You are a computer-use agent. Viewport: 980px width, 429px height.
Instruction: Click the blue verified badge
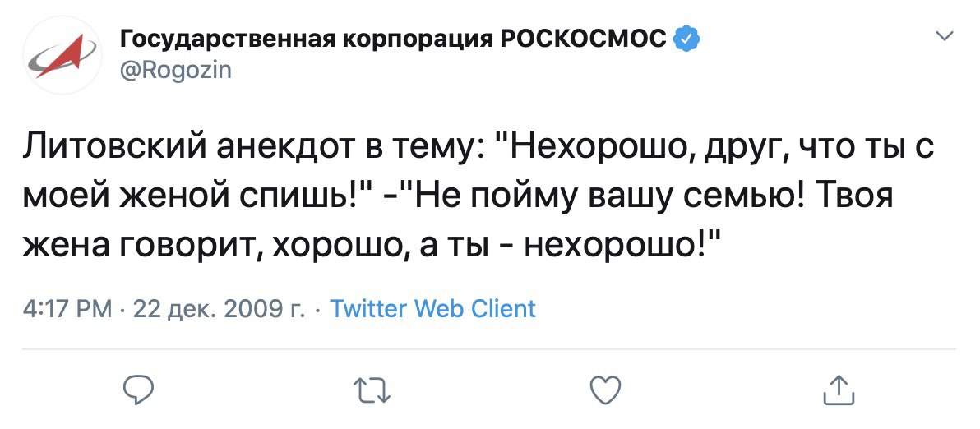(686, 39)
